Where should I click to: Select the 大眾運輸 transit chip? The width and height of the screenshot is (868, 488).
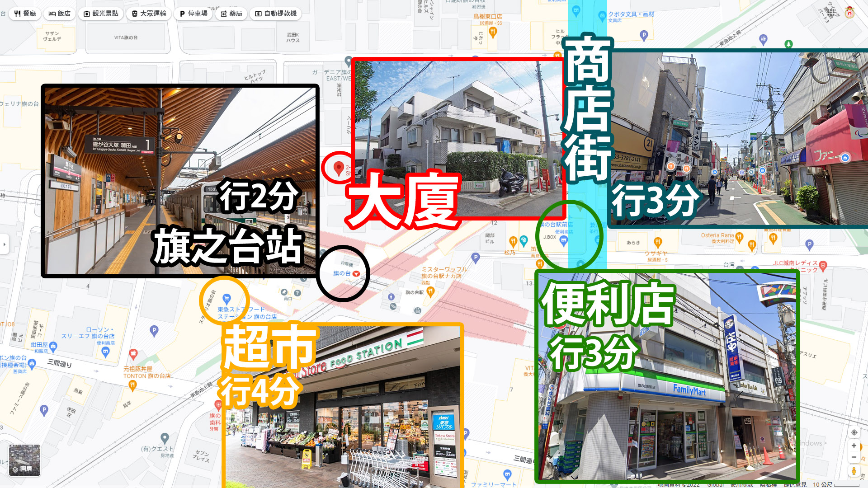149,14
